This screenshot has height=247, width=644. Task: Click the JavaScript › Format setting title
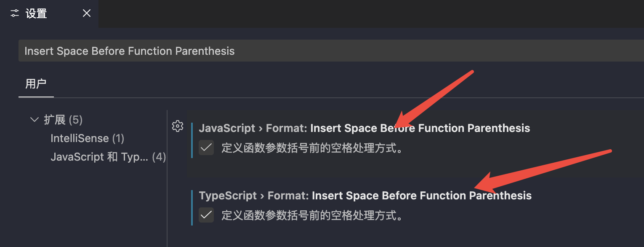(x=364, y=128)
